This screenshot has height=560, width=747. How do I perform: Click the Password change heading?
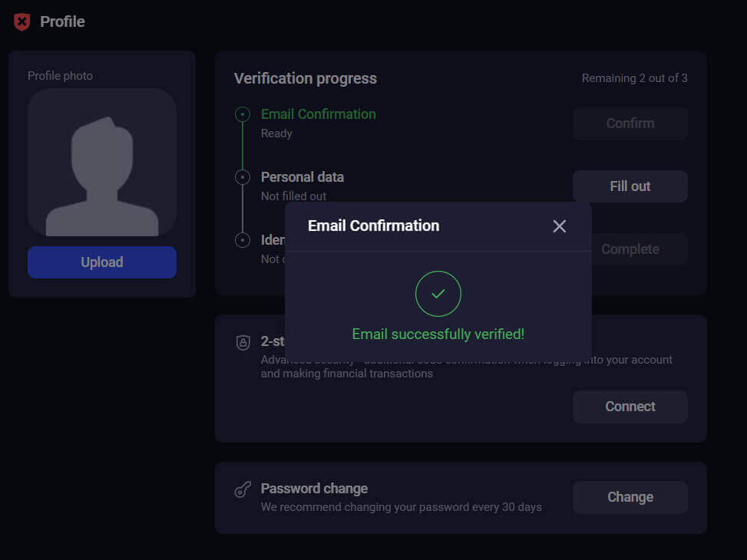pyautogui.click(x=314, y=489)
